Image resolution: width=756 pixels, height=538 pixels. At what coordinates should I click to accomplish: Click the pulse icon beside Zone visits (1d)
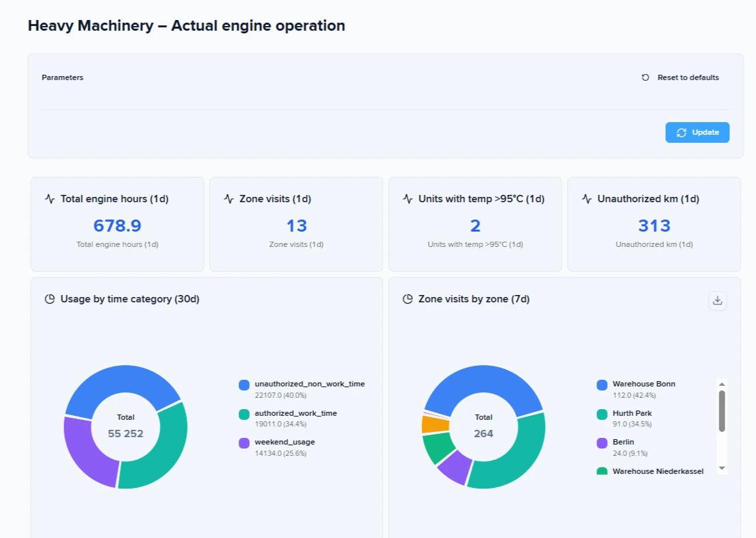click(228, 199)
